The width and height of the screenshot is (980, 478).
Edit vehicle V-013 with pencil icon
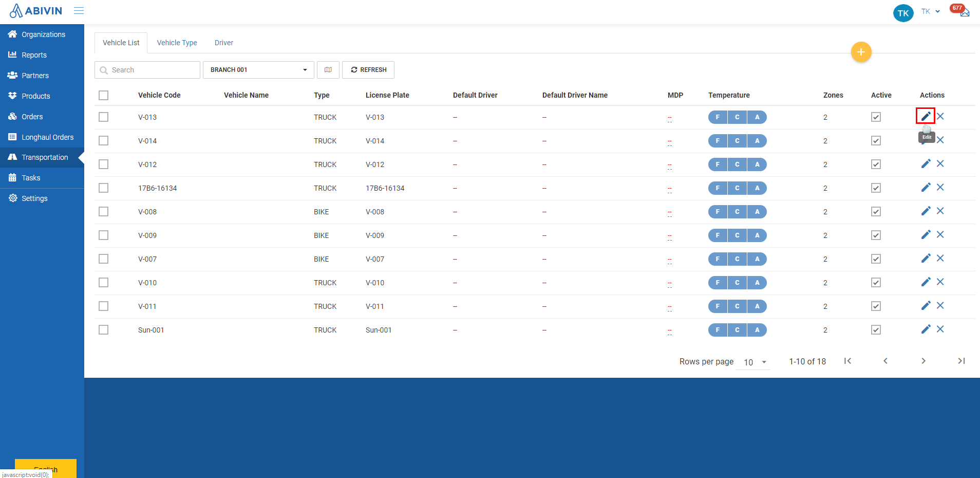(x=926, y=116)
